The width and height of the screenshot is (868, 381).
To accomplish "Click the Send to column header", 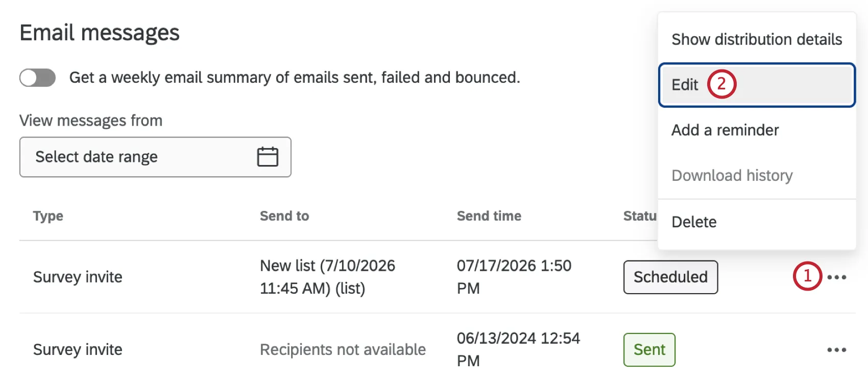I will pos(284,216).
